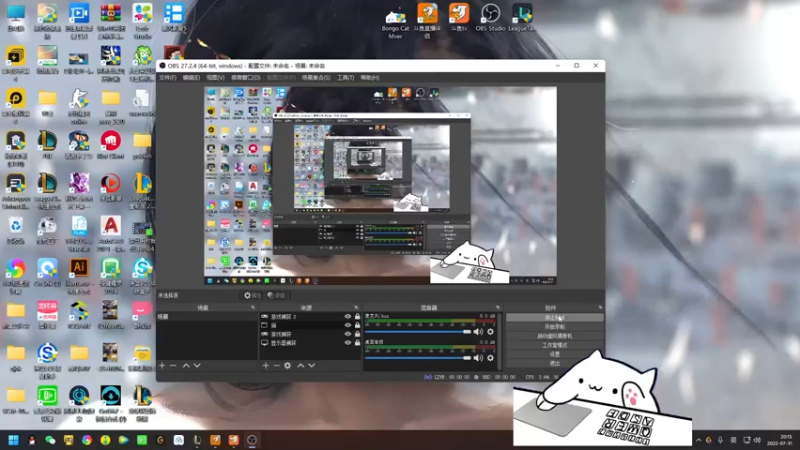This screenshot has width=800, height=450.
Task: Add a new scene with the plus icon
Action: click(162, 365)
